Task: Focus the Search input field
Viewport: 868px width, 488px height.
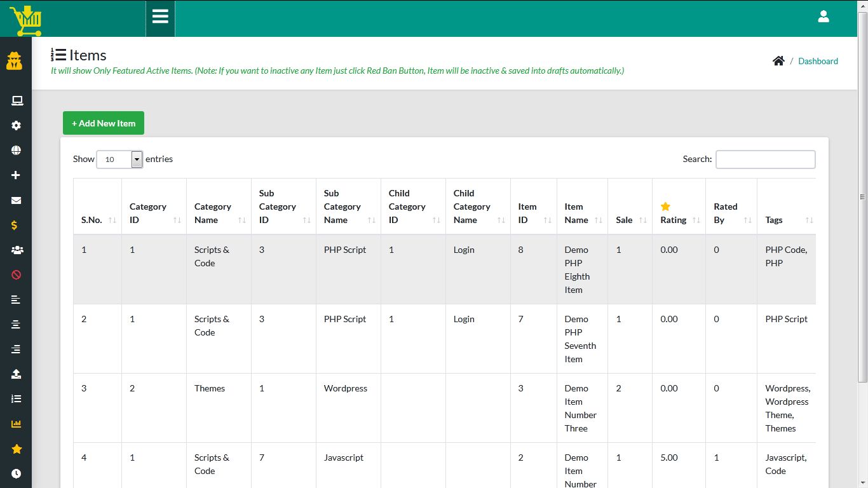Action: click(765, 159)
